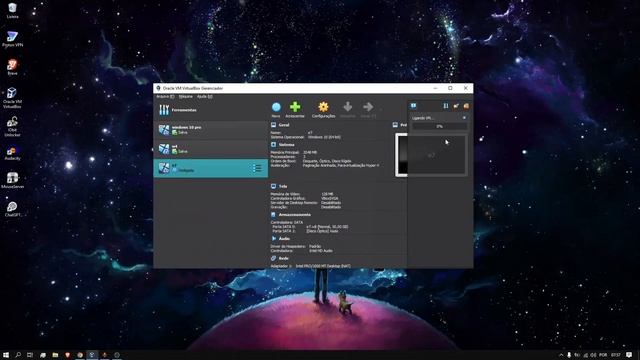Viewport: 640px width, 360px height.
Task: Click the Rede section header
Action: click(283, 258)
